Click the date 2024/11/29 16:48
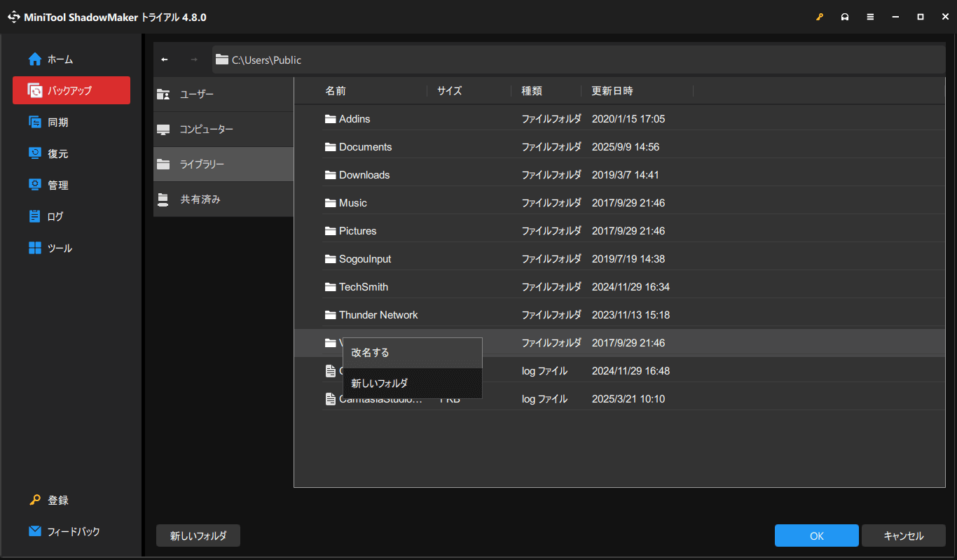Image resolution: width=957 pixels, height=560 pixels. click(631, 371)
